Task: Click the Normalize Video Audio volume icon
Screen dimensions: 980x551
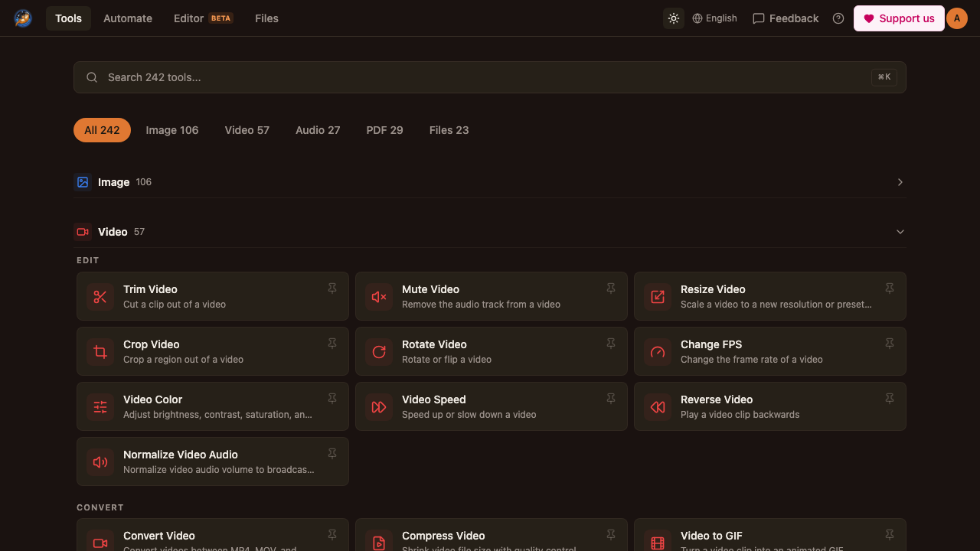Action: 100,461
